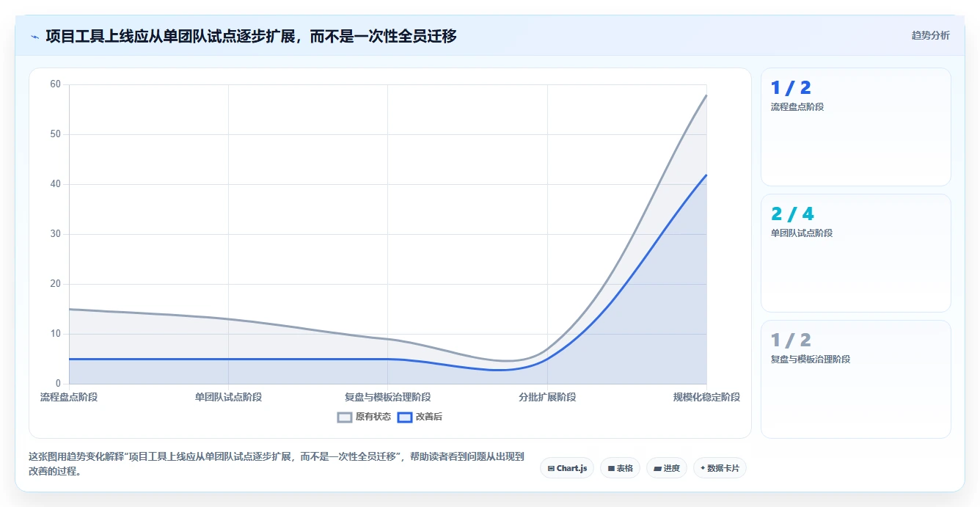The width and height of the screenshot is (980, 507).
Task: Click the 原有状态 legend label
Action: (x=373, y=417)
